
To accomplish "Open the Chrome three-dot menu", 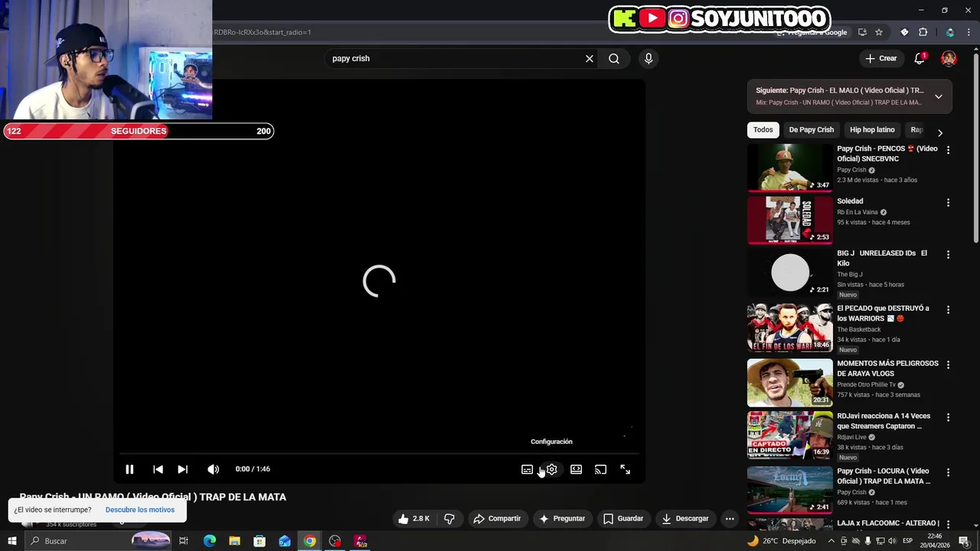I will click(x=970, y=32).
